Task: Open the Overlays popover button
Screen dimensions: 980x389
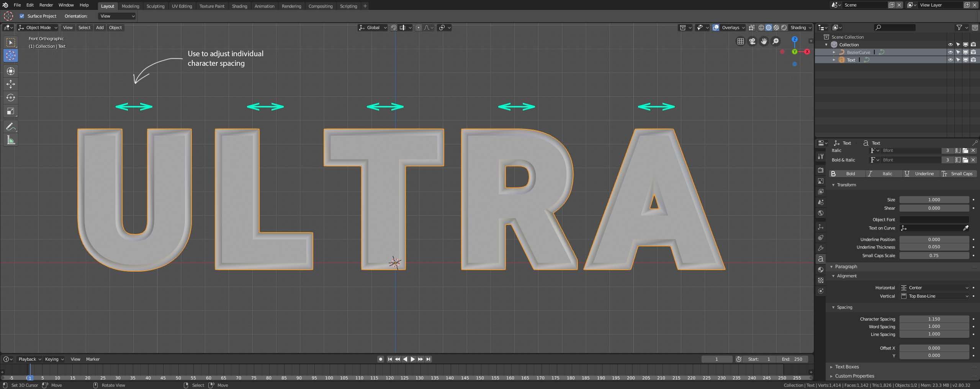Action: (x=733, y=28)
